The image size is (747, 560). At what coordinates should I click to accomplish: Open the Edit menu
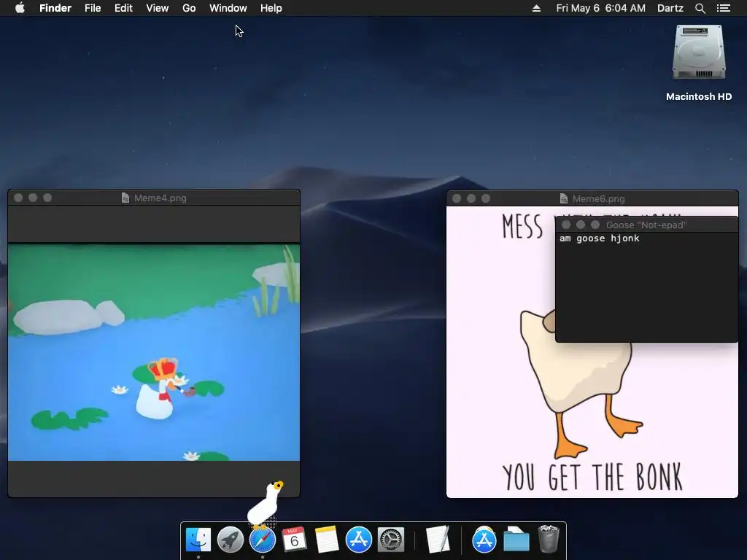[123, 8]
